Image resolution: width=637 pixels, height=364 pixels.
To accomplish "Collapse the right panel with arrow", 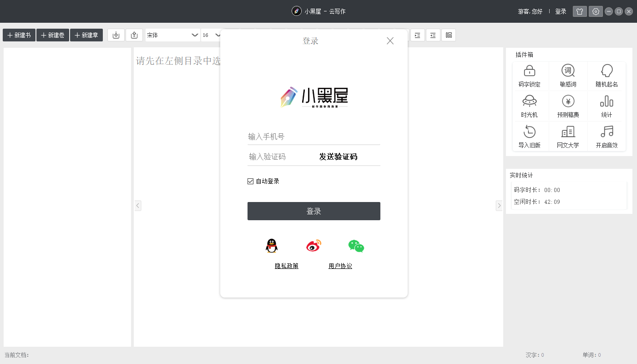I will click(499, 206).
